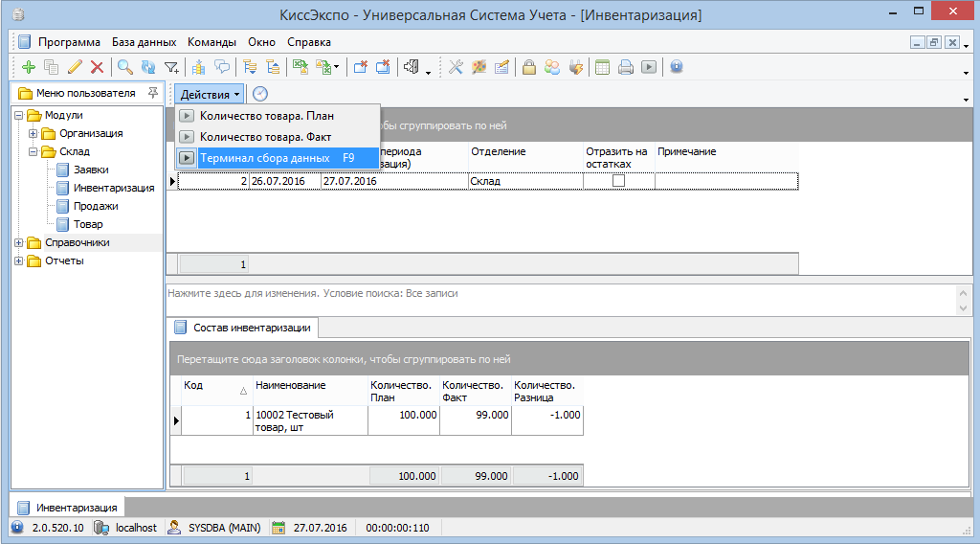Click the padlock icon in toolbar
The width and height of the screenshot is (980, 544).
pos(528,67)
